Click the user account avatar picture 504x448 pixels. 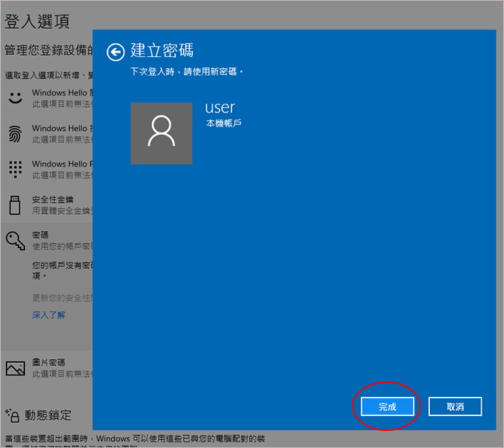[162, 133]
